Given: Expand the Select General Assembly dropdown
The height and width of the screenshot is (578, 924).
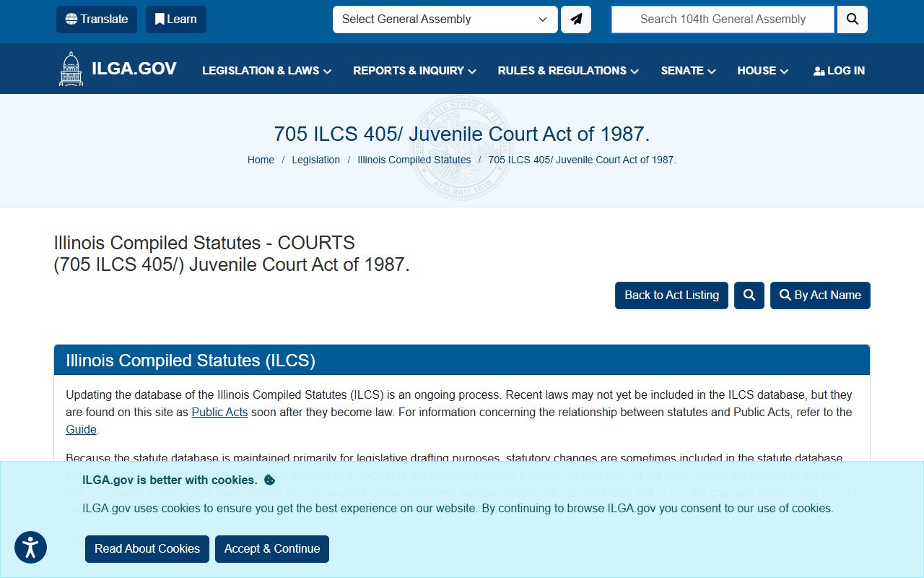Looking at the screenshot, I should pyautogui.click(x=445, y=20).
